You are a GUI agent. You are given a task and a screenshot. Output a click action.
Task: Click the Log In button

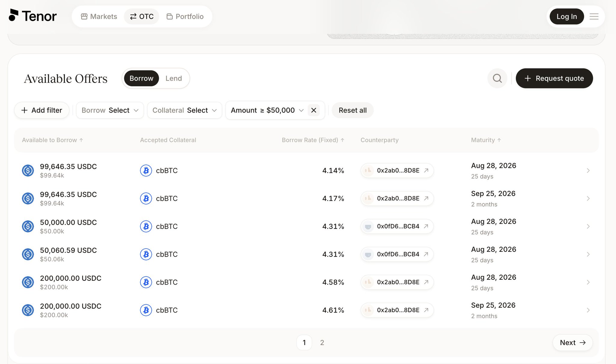[x=567, y=17]
